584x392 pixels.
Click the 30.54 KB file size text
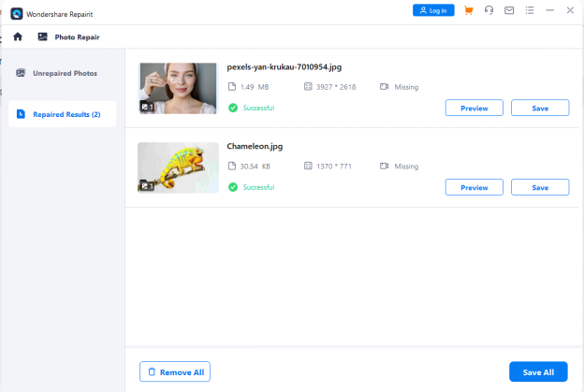[255, 167]
